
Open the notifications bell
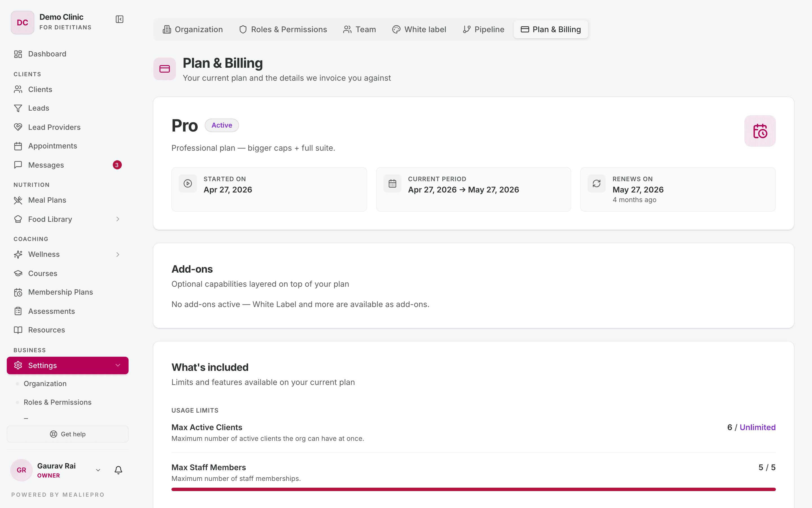(x=118, y=470)
